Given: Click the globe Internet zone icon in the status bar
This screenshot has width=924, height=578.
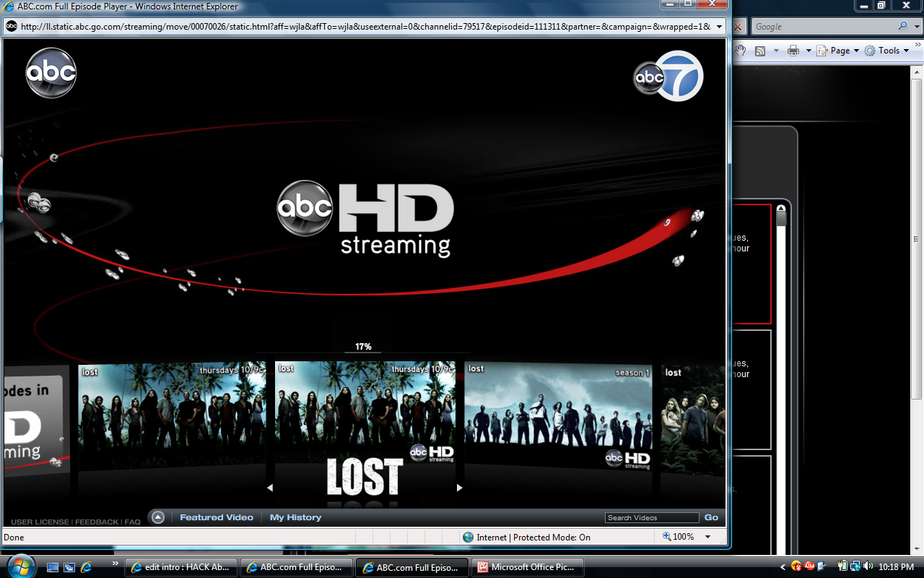Looking at the screenshot, I should 468,537.
